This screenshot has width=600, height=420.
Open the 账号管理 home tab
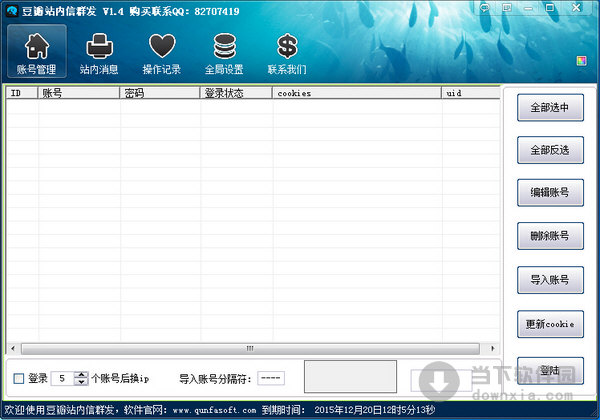(37, 51)
